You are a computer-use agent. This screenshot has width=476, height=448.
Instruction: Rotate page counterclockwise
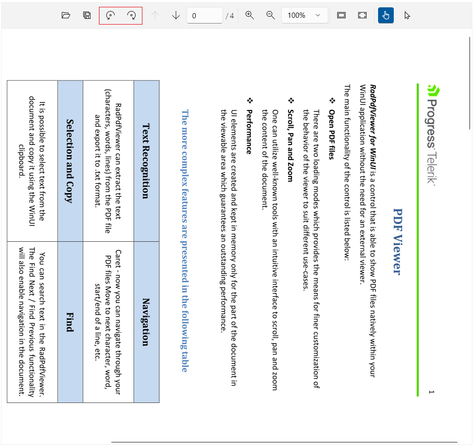110,15
